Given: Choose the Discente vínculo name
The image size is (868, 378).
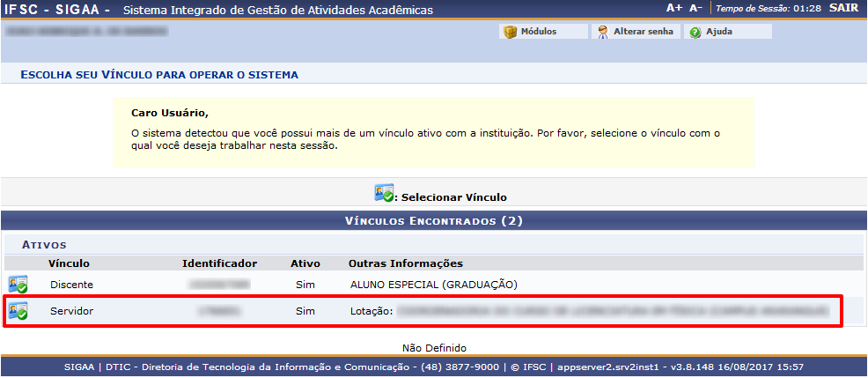Looking at the screenshot, I should pyautogui.click(x=71, y=285).
